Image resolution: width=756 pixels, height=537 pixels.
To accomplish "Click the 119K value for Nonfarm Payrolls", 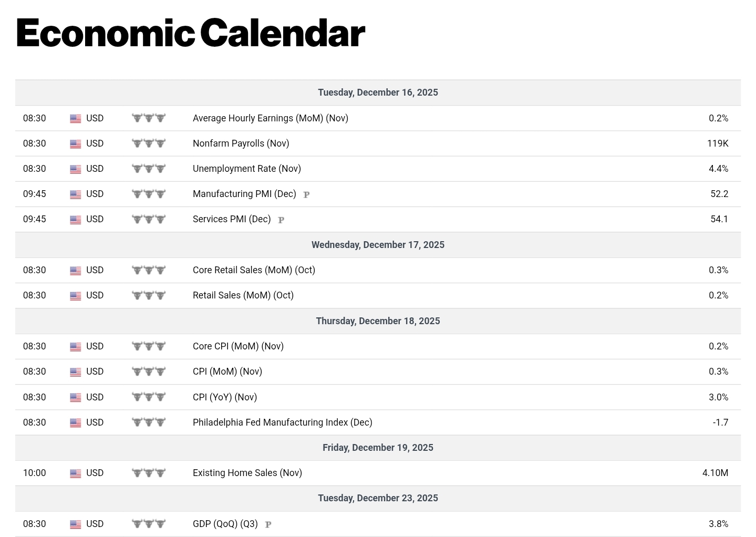I will pyautogui.click(x=717, y=143).
